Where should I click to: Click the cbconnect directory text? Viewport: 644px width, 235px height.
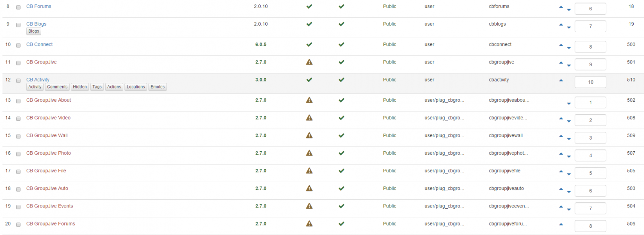click(x=500, y=44)
